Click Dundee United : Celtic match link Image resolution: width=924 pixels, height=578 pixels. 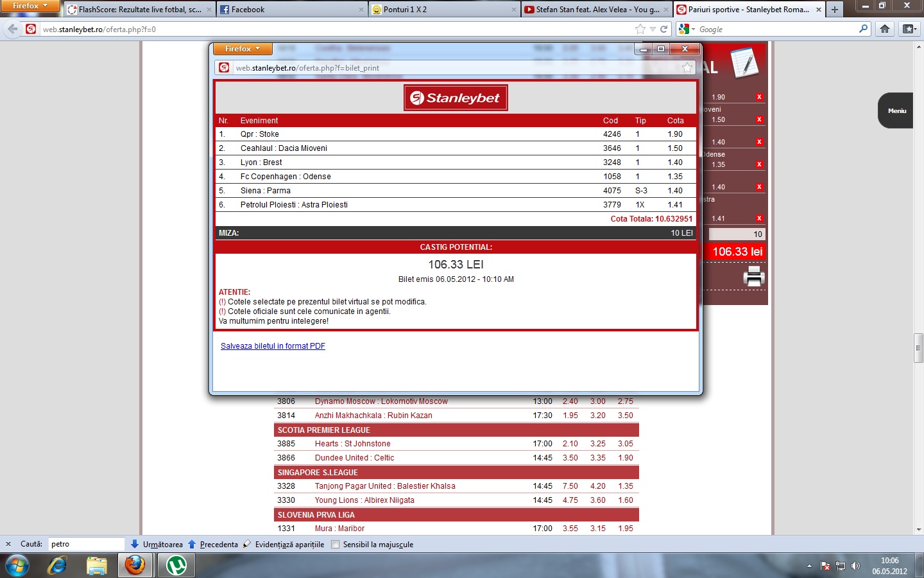[354, 458]
